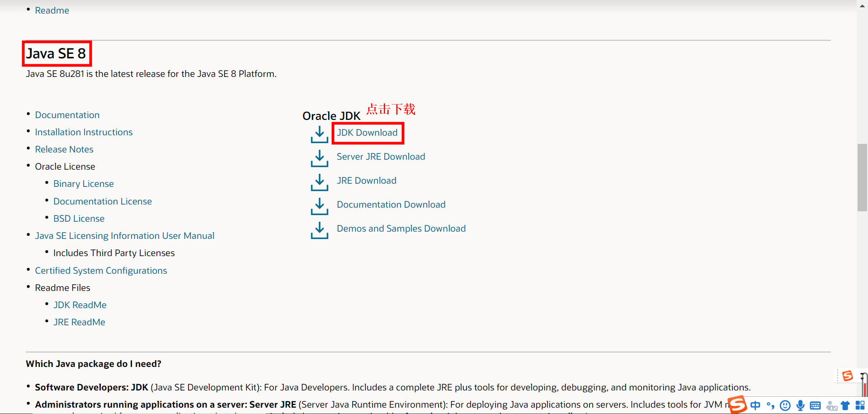Viewport: 868px width, 414px height.
Task: Click the Java SE 8 heading
Action: (56, 53)
